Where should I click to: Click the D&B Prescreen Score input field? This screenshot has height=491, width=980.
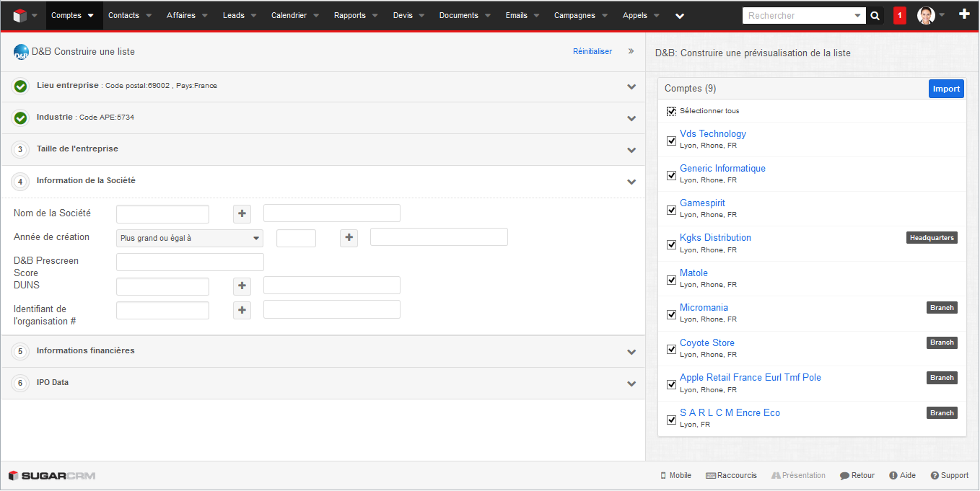tap(190, 262)
